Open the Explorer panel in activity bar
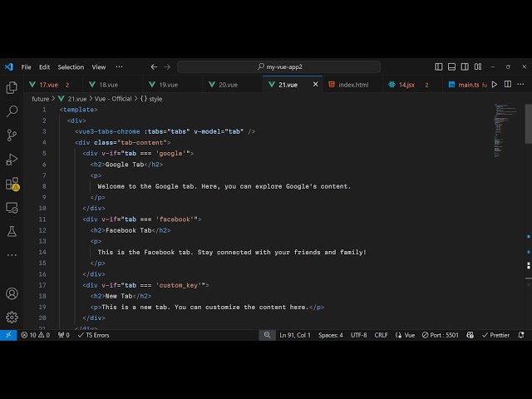The height and width of the screenshot is (399, 532). tap(12, 87)
